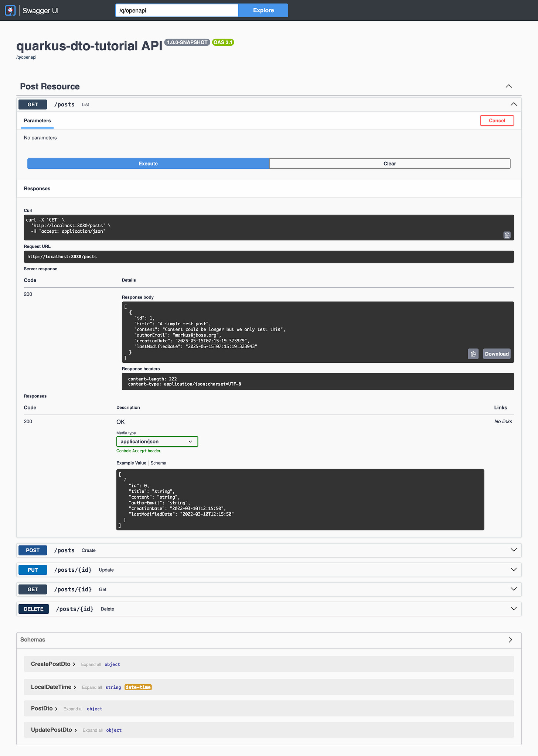Expand the DELETE /posts/{id} operation
This screenshot has width=538, height=756.
[x=514, y=609]
